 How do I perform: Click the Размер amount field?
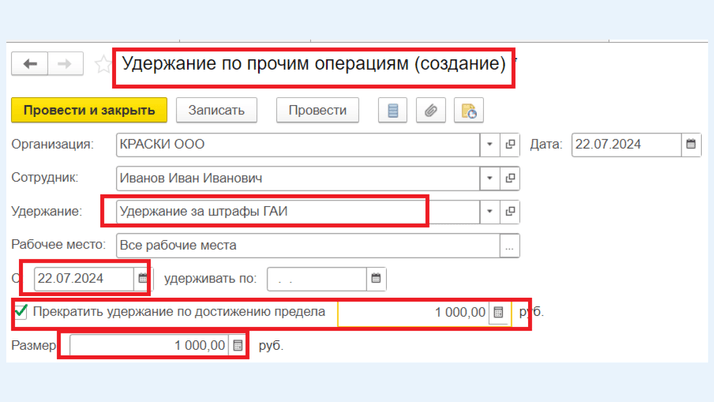tap(149, 346)
